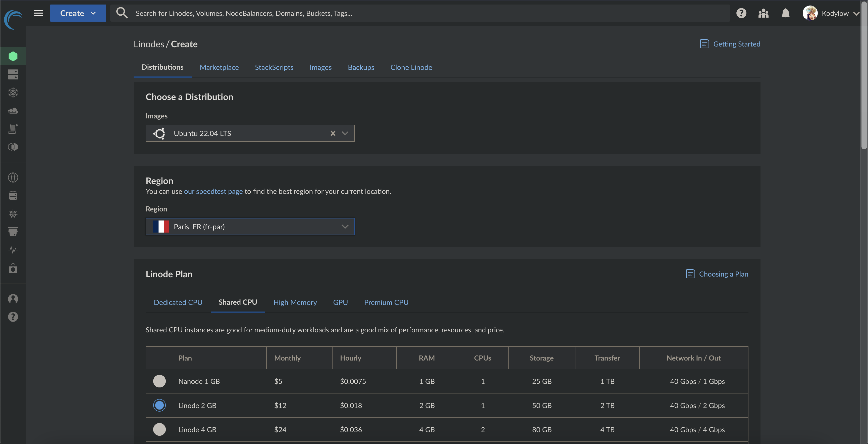Click the France flag in Region field

(x=161, y=226)
